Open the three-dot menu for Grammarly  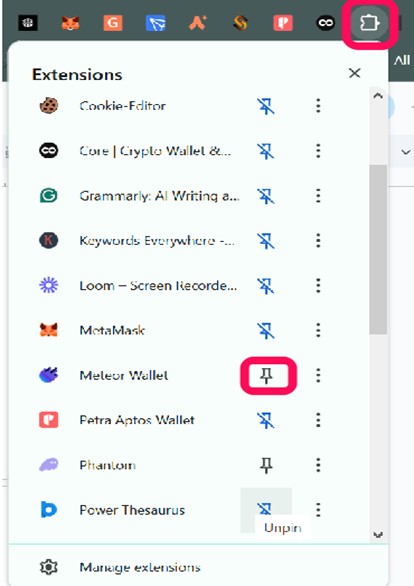click(318, 195)
